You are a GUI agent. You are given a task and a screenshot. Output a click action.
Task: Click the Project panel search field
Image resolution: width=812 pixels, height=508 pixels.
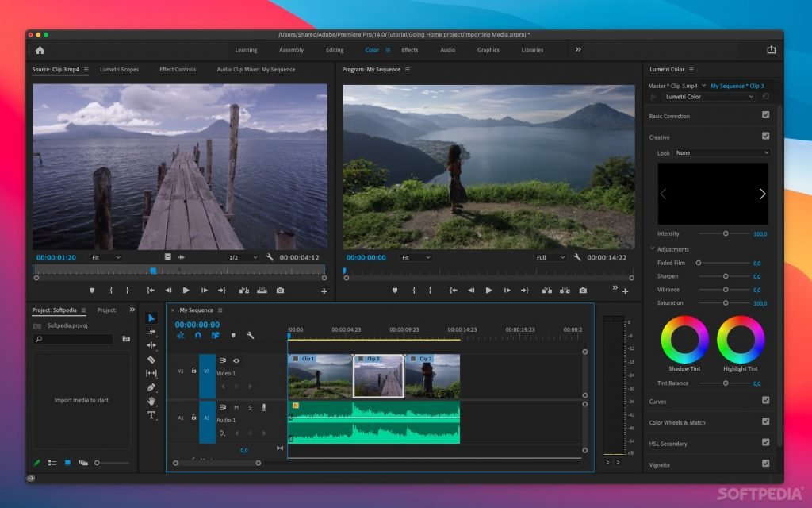point(74,339)
